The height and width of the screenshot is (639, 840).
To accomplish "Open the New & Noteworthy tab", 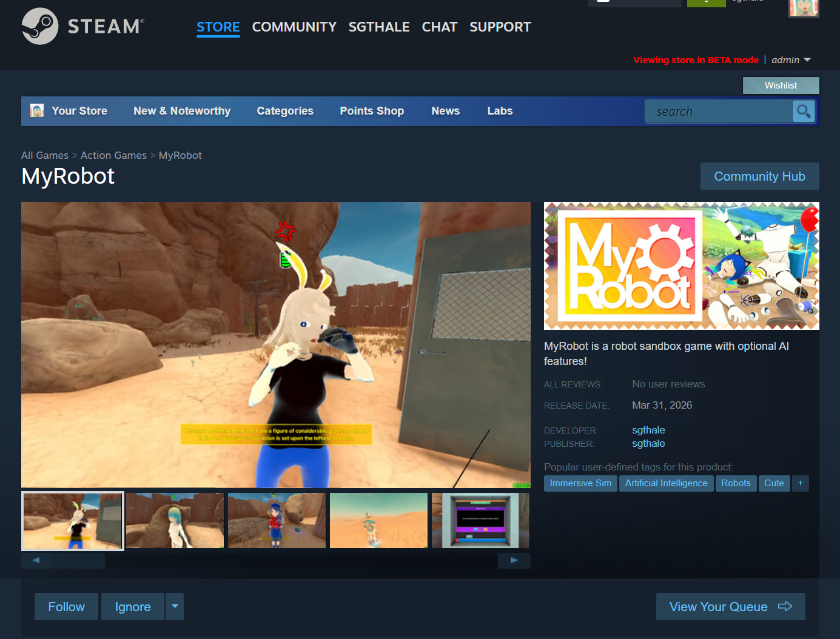I will (x=182, y=111).
